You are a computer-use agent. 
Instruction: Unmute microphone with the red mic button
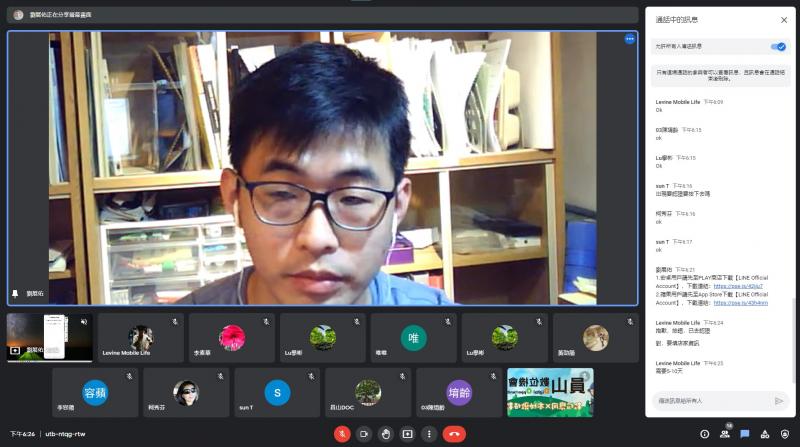click(x=342, y=434)
